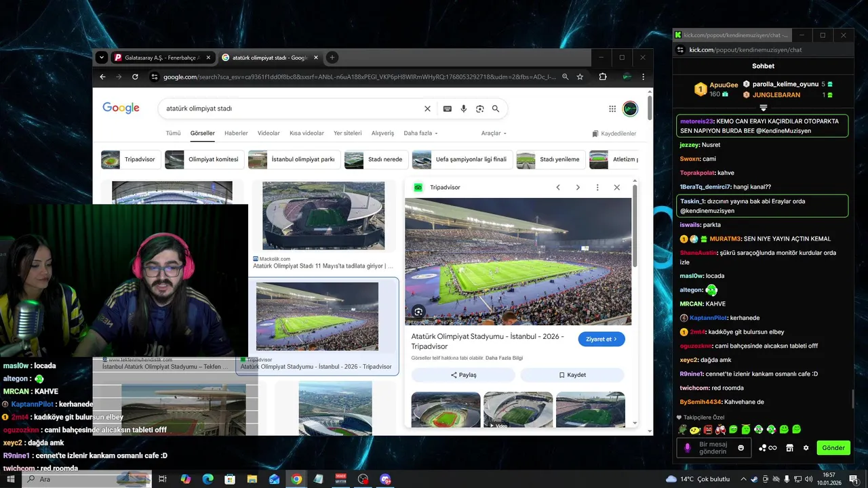
Task: Expand the Daha fazla dropdown
Action: [420, 134]
